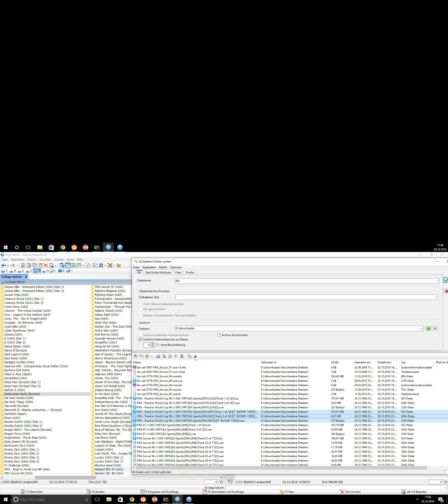Open the Dateiname dropdown arrow
The height and width of the screenshot is (504, 448).
(x=437, y=281)
